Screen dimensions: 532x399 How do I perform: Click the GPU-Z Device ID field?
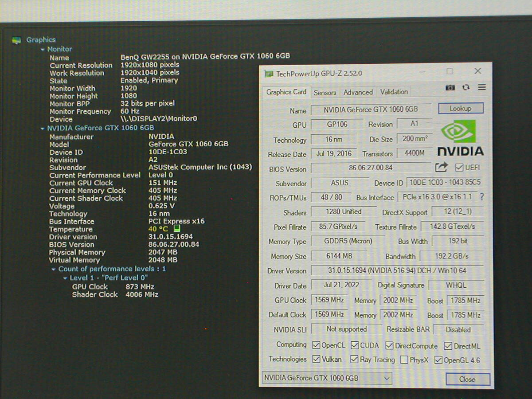click(445, 182)
